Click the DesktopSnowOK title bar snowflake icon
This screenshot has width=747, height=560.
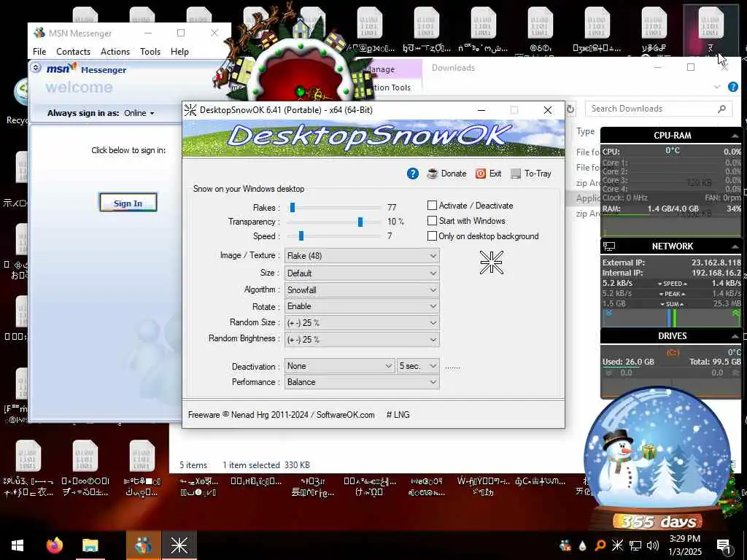190,110
